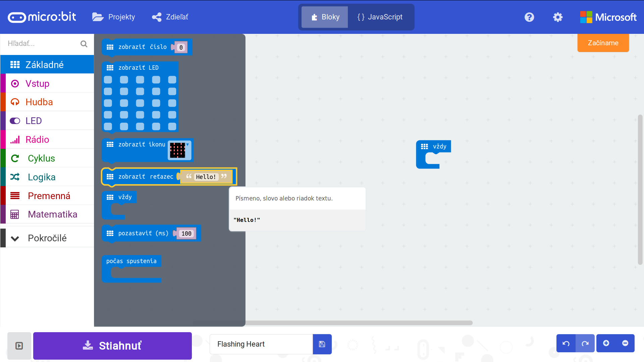Zoom out of the workspace

coord(625,343)
